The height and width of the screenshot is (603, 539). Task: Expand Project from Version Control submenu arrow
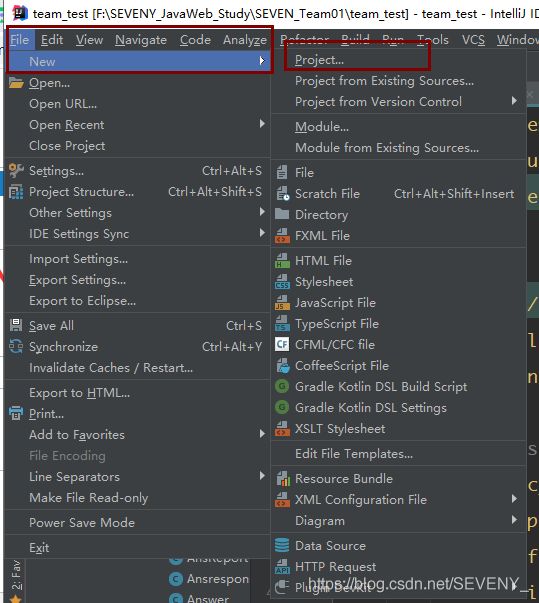point(514,101)
